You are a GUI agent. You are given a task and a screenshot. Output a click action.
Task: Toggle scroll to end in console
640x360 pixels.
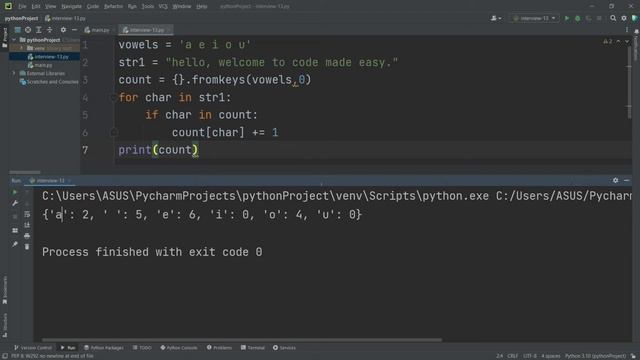pyautogui.click(x=27, y=225)
